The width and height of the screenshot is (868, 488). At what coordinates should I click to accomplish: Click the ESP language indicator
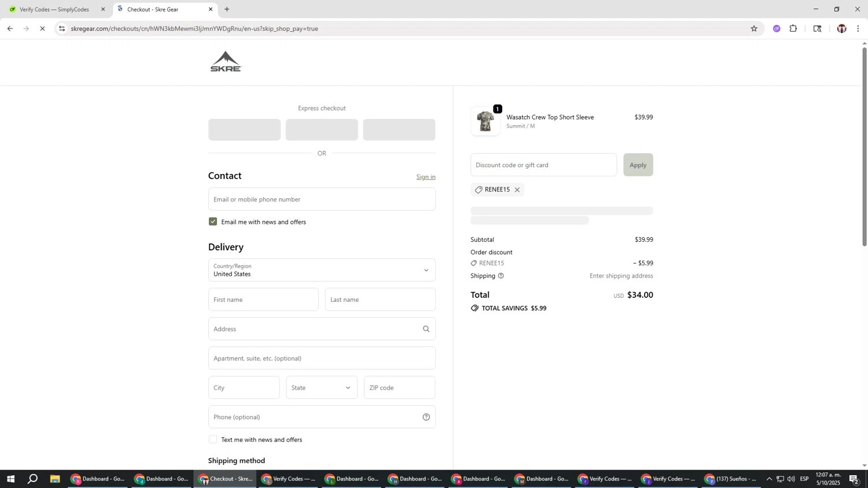804,479
